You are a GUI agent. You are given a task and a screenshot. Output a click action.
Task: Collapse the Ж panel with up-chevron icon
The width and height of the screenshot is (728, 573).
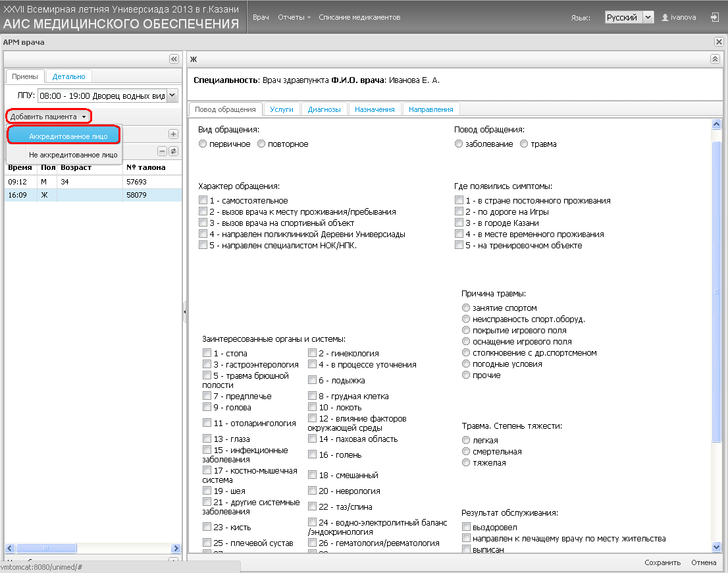click(715, 59)
